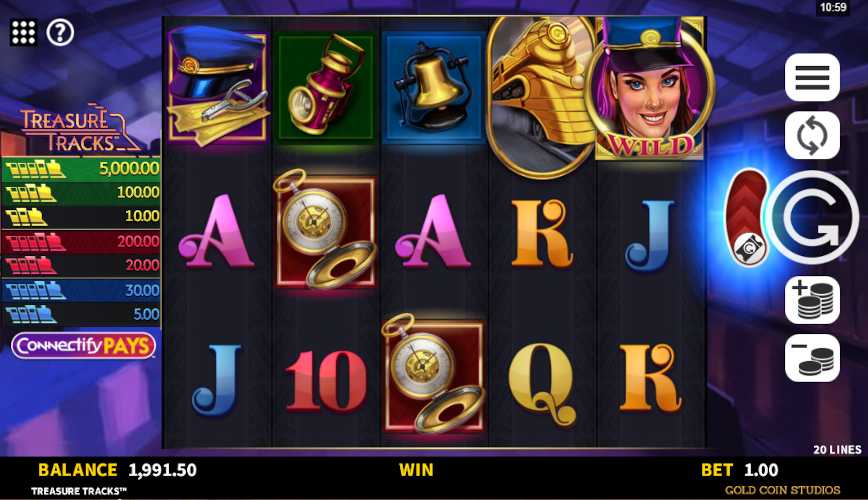
Task: Click the golden bell symbol
Action: [434, 89]
